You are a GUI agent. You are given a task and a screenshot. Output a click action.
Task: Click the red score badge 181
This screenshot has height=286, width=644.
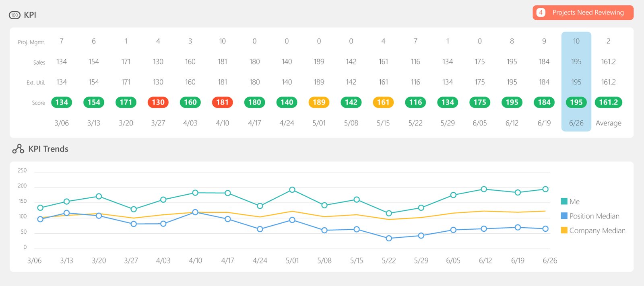(x=223, y=102)
